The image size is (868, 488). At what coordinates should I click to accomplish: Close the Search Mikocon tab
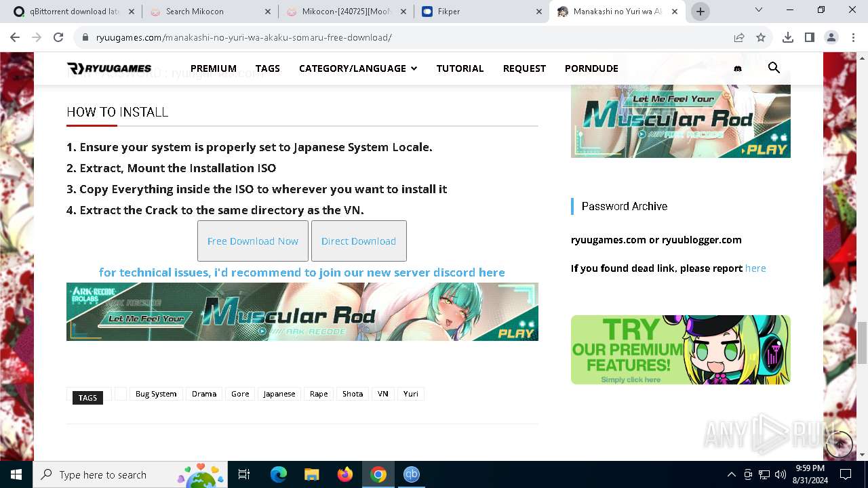coord(267,12)
